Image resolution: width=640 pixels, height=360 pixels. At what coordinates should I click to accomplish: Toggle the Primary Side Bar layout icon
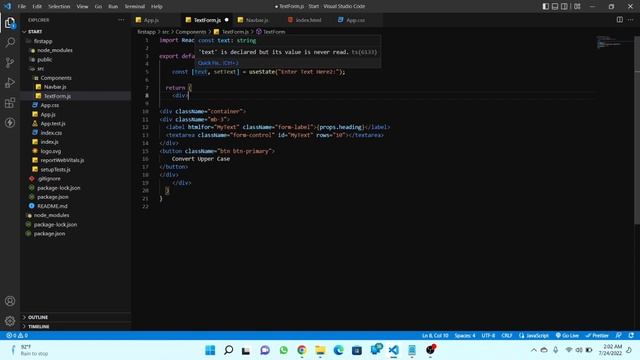tap(546, 7)
